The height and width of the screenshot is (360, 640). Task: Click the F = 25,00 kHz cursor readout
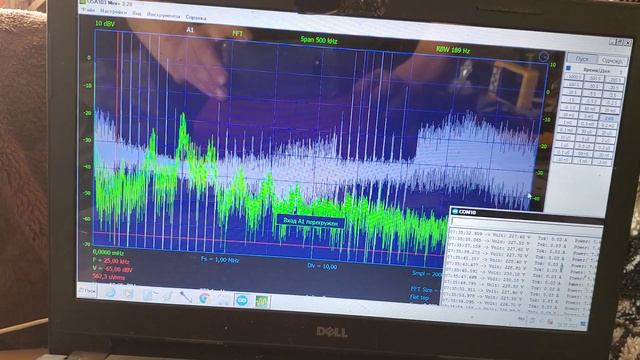pos(111,261)
